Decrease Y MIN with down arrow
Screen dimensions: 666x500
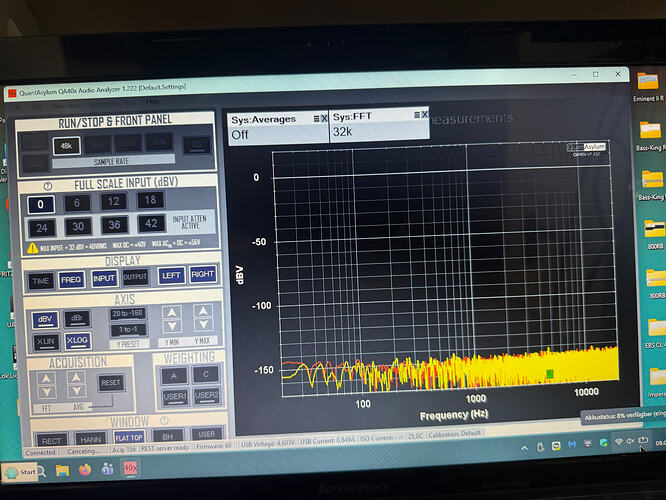pos(172,326)
